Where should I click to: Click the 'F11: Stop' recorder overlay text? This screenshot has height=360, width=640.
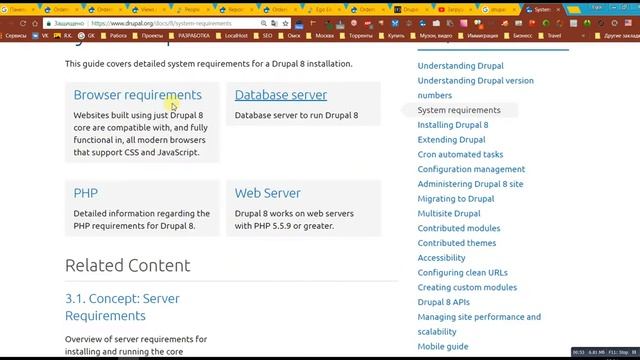click(619, 352)
